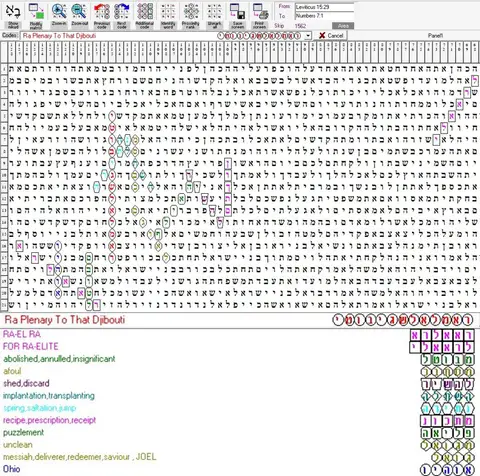
Task: Click the To field showing Numbers 7:1
Action: (x=324, y=16)
